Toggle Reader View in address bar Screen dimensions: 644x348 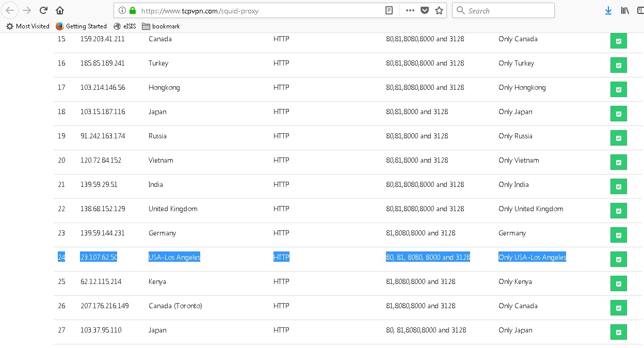389,10
